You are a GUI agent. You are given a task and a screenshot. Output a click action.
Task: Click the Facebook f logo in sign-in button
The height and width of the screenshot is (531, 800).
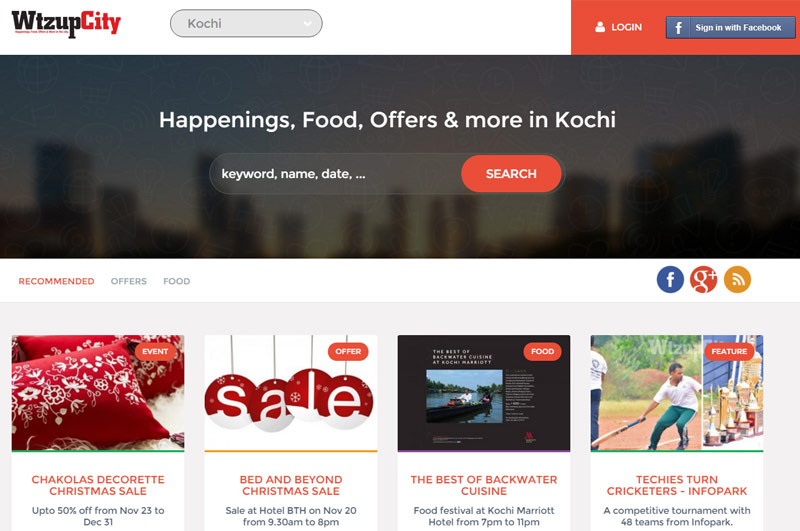[x=679, y=28]
